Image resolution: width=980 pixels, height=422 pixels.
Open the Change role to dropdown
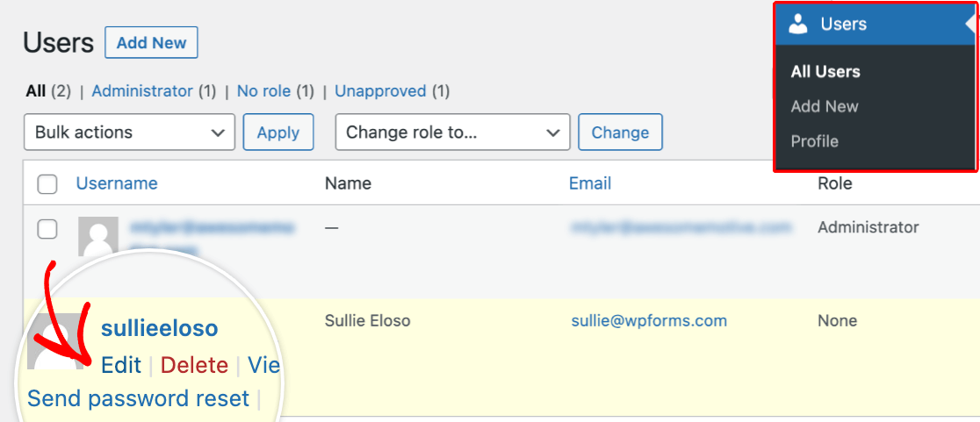(x=452, y=132)
